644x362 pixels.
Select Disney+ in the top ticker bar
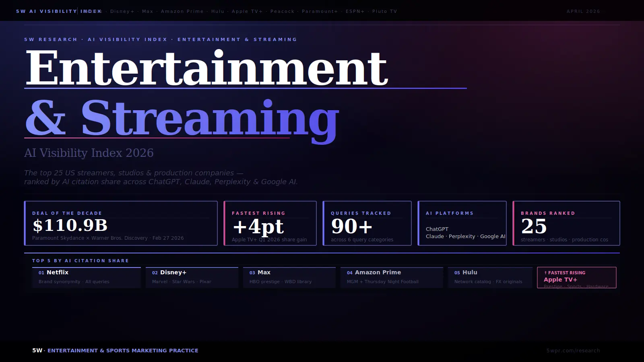122,11
